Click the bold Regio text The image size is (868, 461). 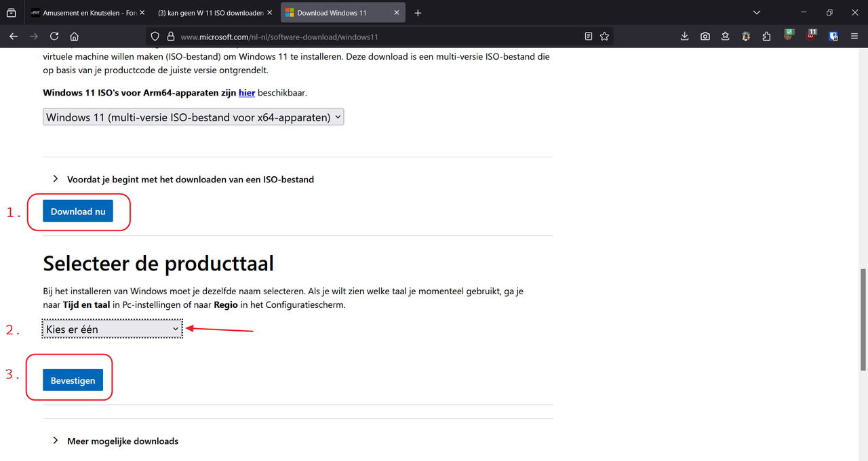226,305
